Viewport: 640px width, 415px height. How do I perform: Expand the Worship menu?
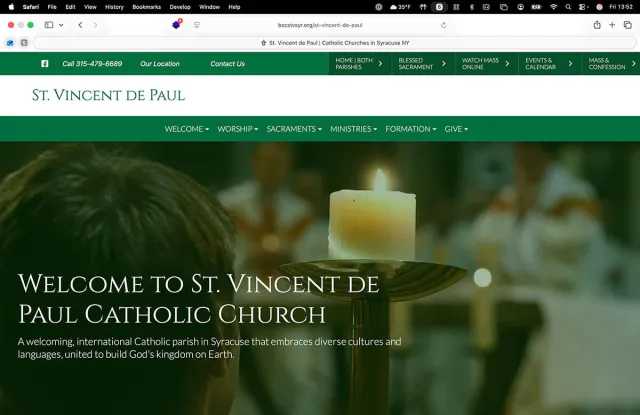click(x=238, y=129)
